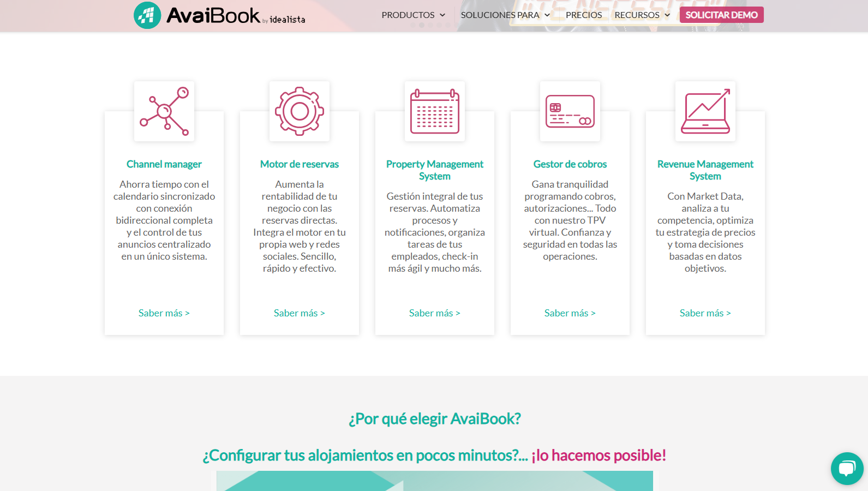Viewport: 868px width, 491px height.
Task: Click the idealista text in logo
Action: [288, 20]
